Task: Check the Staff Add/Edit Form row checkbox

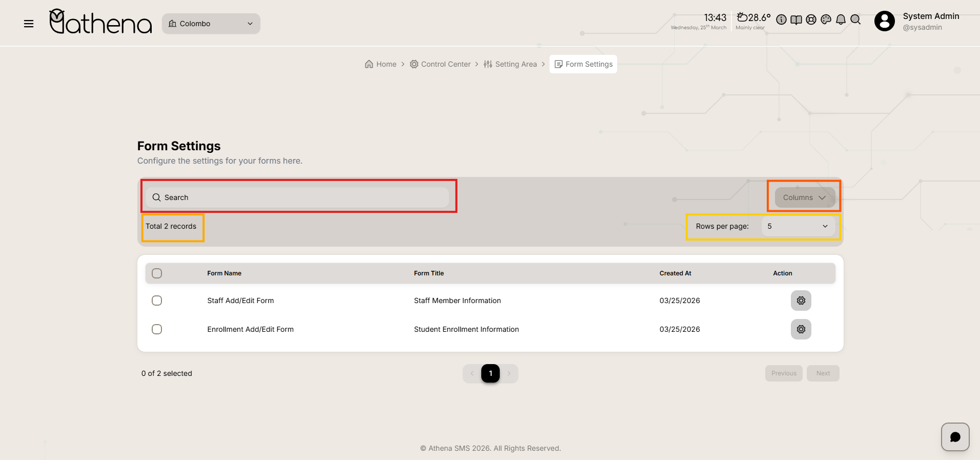Action: 157,301
